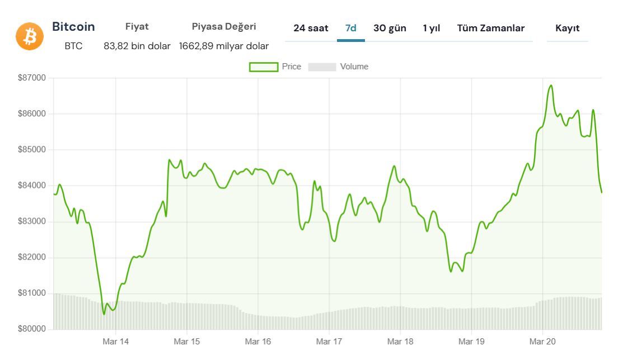Viewport: 618px width, 364px height.
Task: Toggle the green Price legend swatch
Action: (x=264, y=67)
